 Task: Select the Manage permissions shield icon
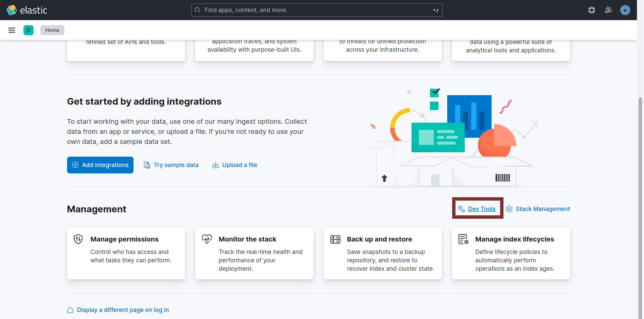click(78, 239)
